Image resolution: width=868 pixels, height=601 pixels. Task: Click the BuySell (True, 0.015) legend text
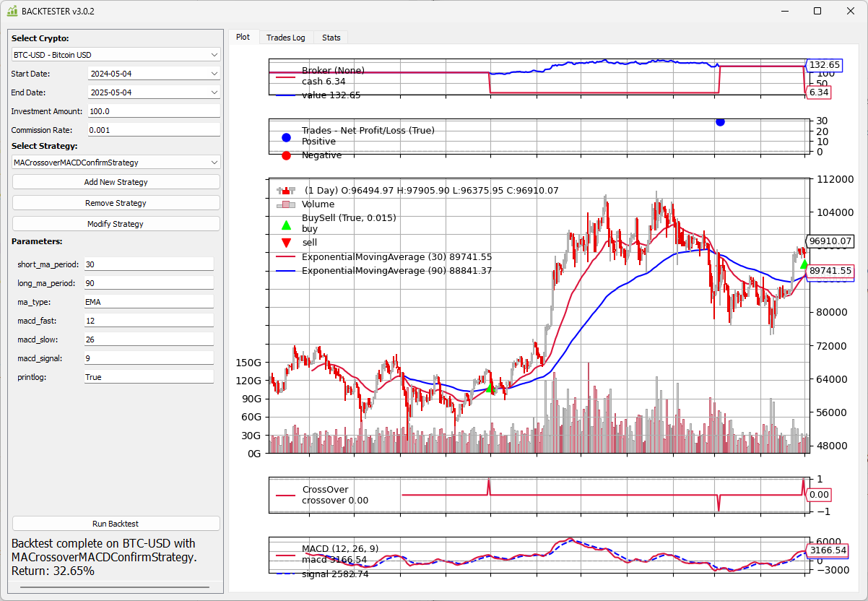pyautogui.click(x=349, y=217)
